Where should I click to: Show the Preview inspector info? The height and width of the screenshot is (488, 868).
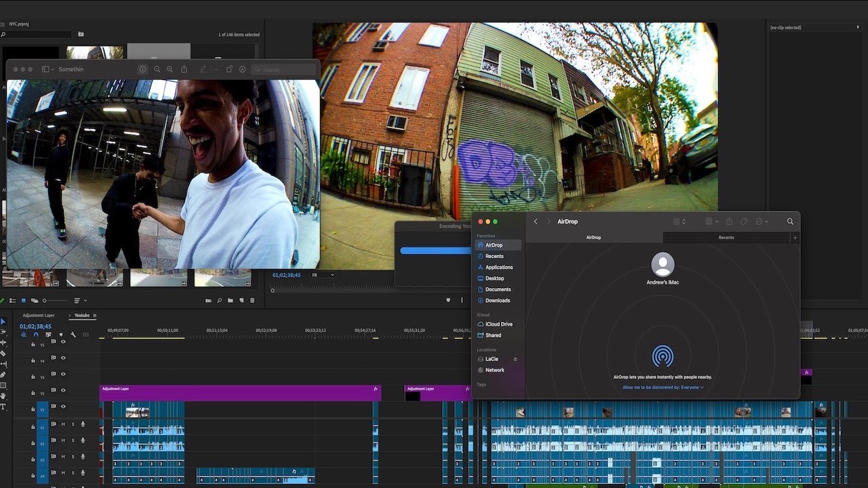pos(143,69)
